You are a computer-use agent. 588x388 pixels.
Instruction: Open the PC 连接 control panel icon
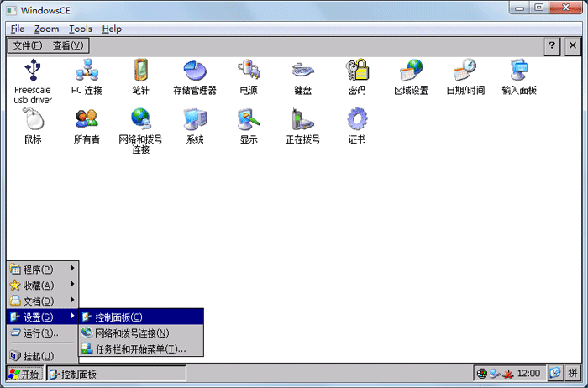click(x=87, y=76)
